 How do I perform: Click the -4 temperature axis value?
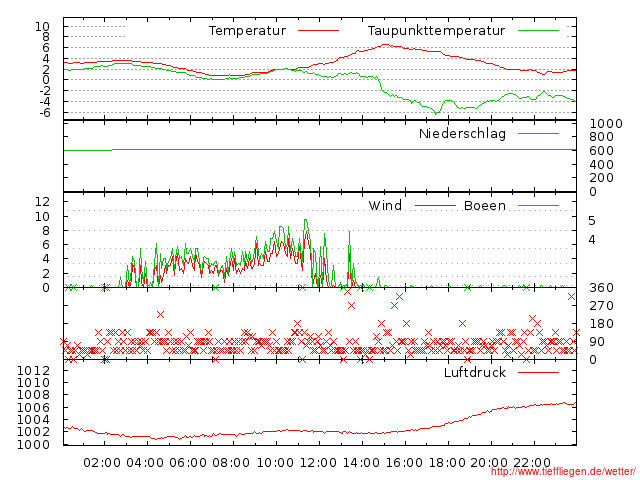(44, 101)
